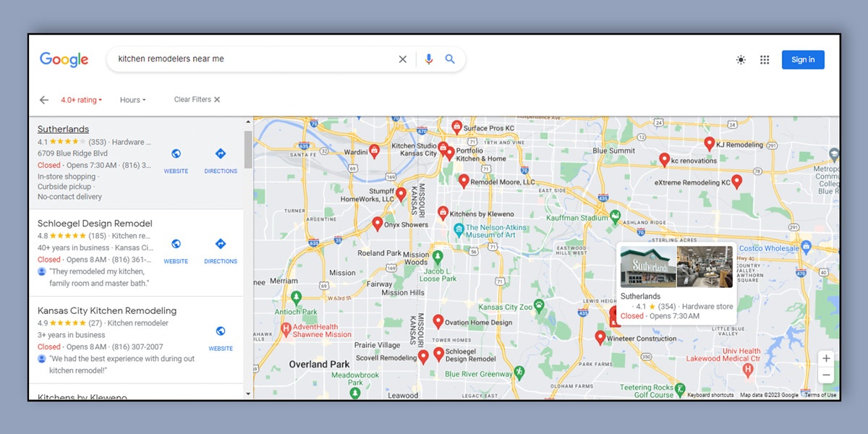Toggle dark theme brightness icon

point(741,60)
